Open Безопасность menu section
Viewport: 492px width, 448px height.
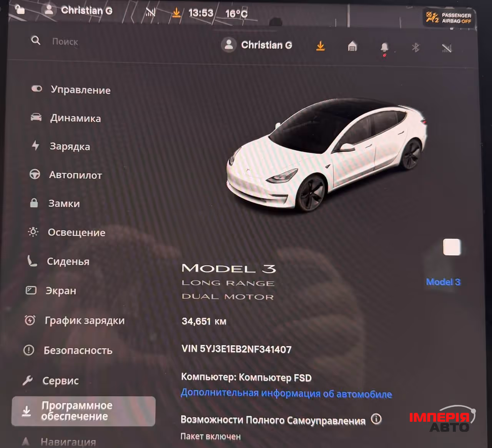(68, 350)
